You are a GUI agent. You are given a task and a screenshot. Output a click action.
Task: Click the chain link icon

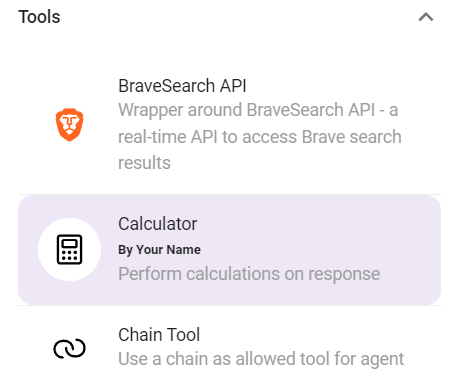point(69,348)
